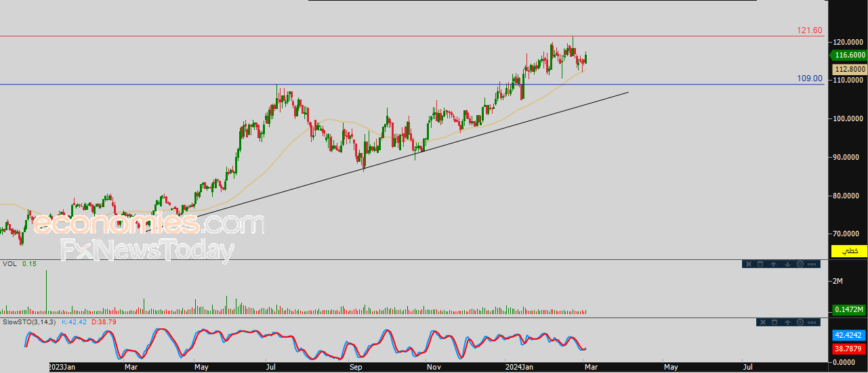Move the VOL panel down

coord(787,264)
